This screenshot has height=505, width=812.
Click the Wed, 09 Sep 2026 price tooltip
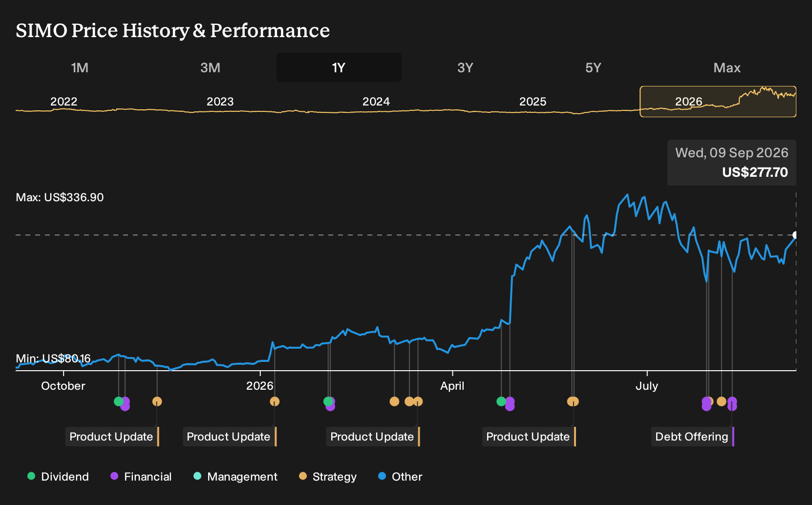coord(731,163)
